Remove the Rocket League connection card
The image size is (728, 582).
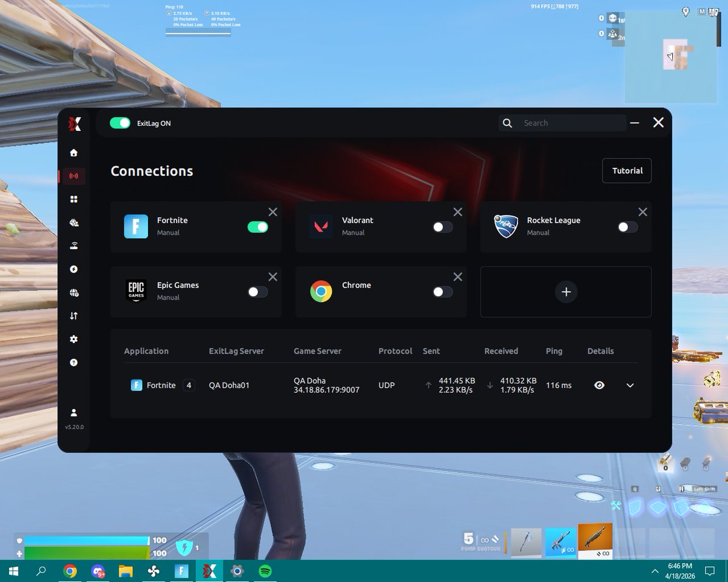click(x=643, y=212)
